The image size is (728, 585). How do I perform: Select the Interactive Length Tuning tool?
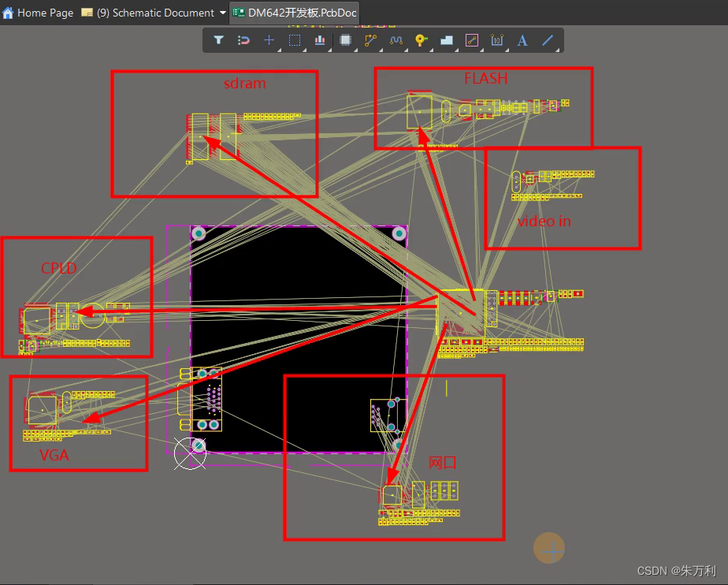396,40
